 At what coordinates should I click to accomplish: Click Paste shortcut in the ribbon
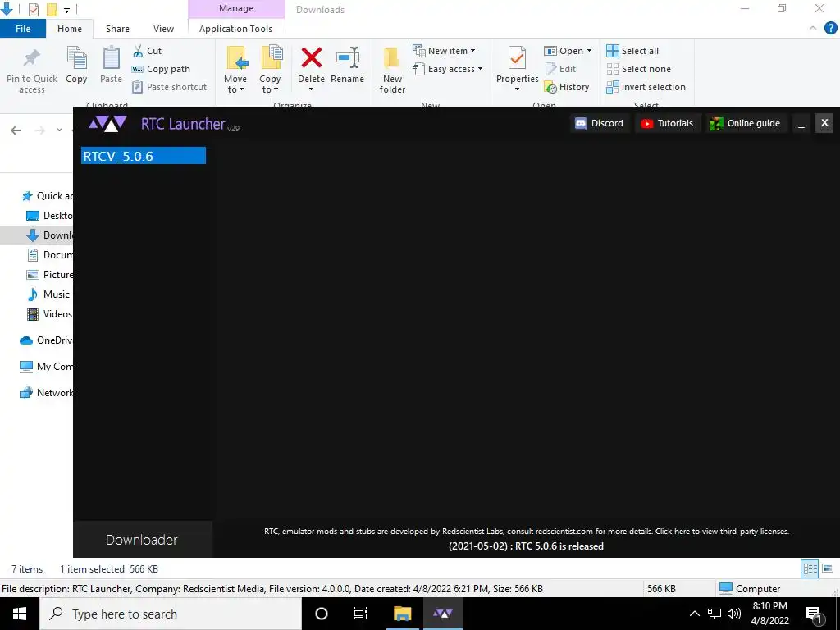click(169, 87)
